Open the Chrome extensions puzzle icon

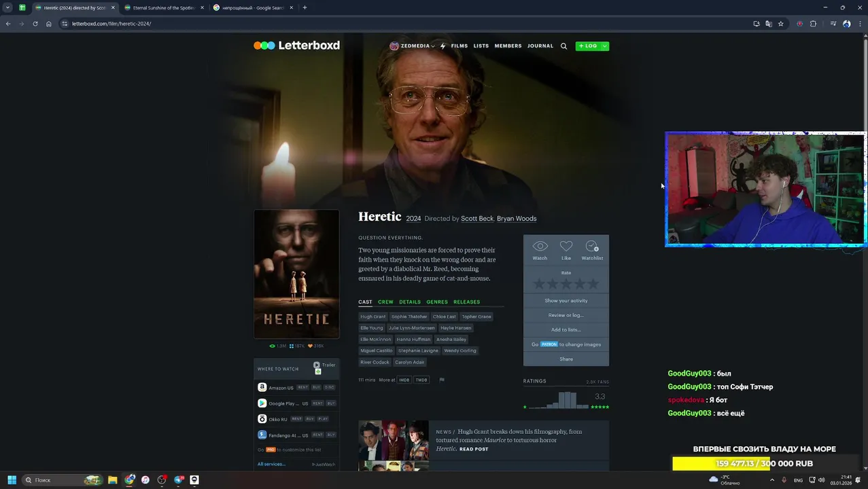[x=813, y=24]
